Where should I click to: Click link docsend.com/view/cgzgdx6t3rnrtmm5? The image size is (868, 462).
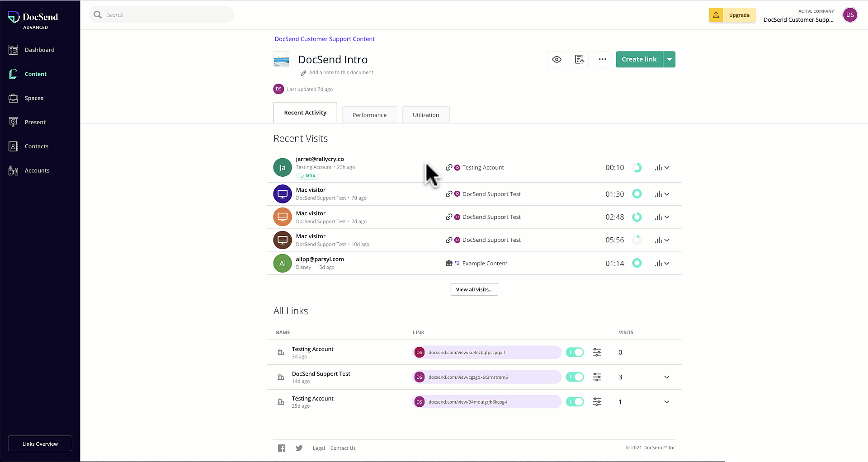(487, 377)
